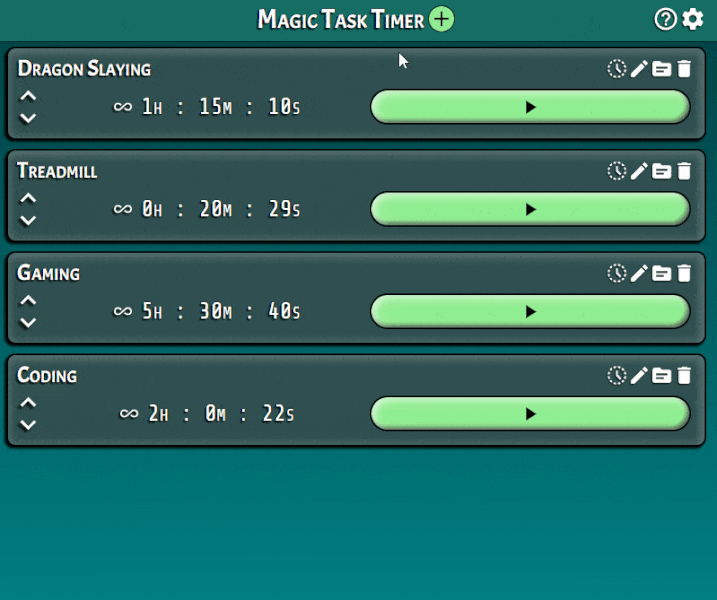Delete the Treadmill task

(x=684, y=171)
